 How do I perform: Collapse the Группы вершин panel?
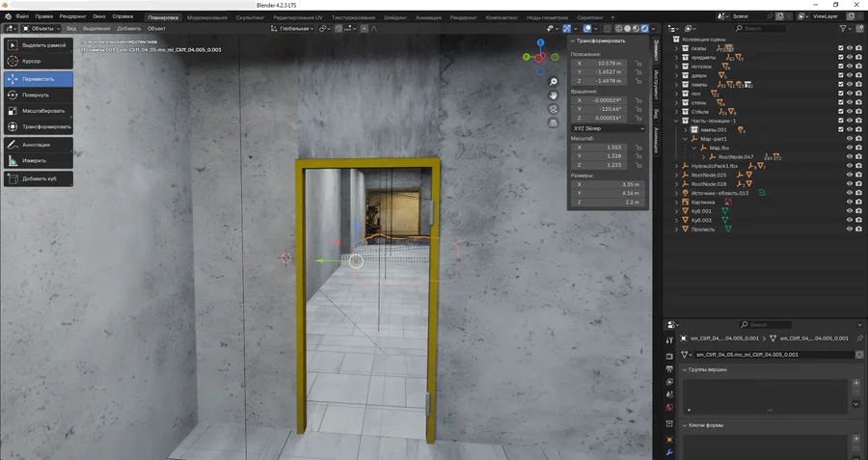click(685, 369)
